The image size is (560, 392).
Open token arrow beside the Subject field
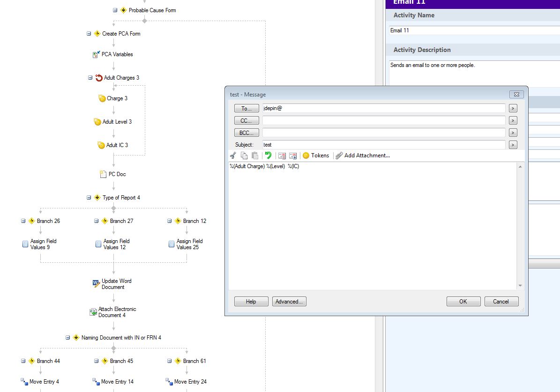coord(513,145)
